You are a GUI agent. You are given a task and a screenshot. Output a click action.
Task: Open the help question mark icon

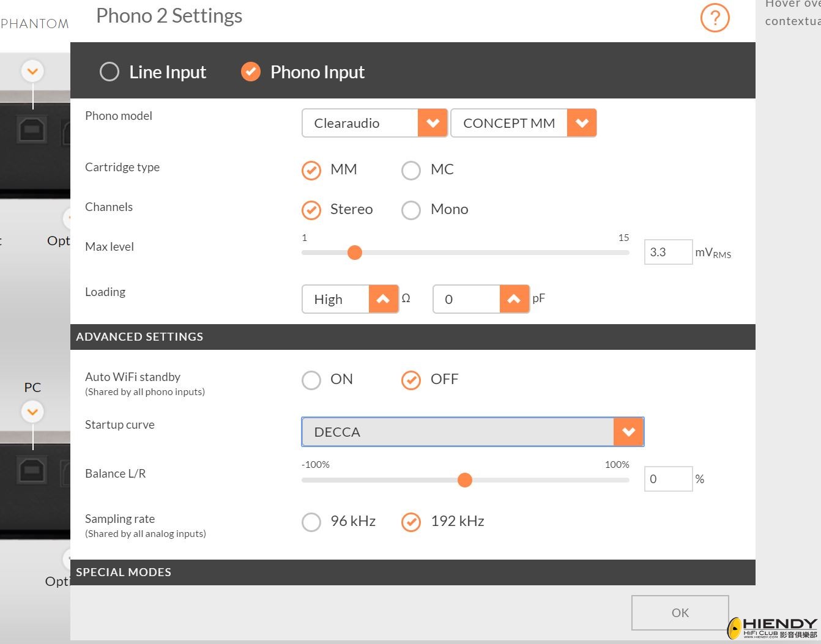click(715, 18)
